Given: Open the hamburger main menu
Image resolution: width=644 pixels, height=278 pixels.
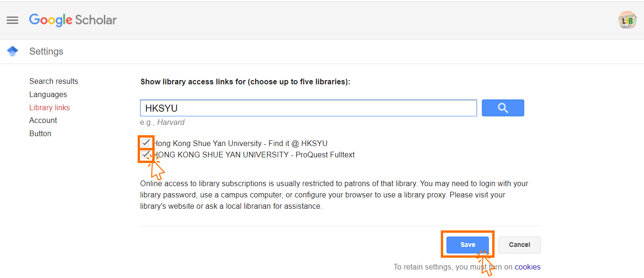Looking at the screenshot, I should click(x=12, y=20).
